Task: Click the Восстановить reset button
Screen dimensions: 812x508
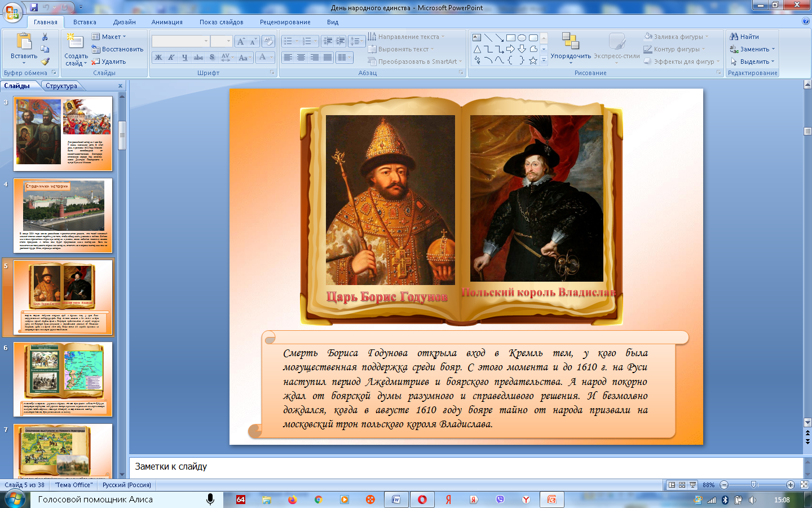Action: (117, 49)
